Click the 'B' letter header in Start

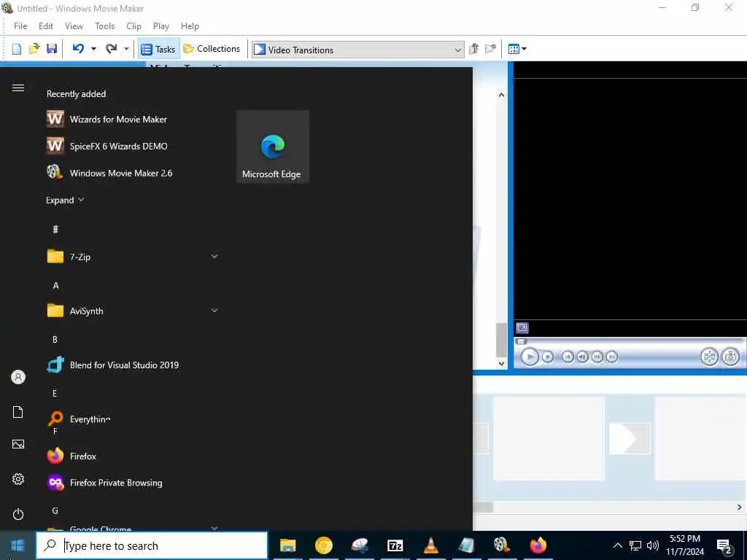(x=55, y=340)
